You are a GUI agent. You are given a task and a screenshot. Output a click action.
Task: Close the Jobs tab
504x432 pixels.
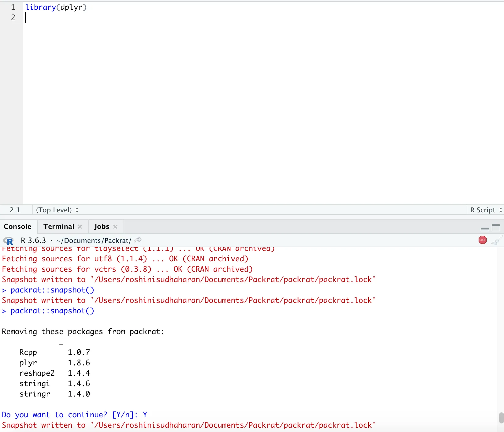click(115, 227)
